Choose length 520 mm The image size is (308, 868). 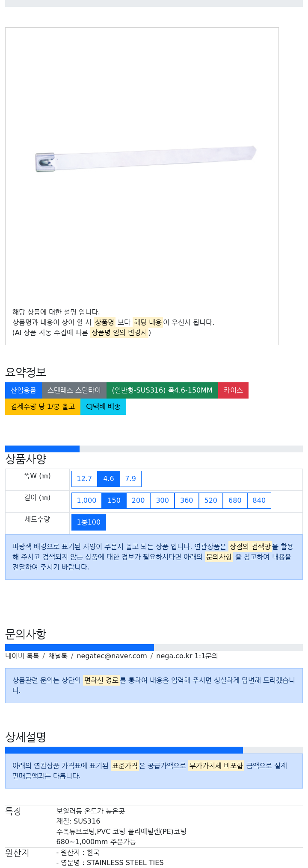[211, 501]
